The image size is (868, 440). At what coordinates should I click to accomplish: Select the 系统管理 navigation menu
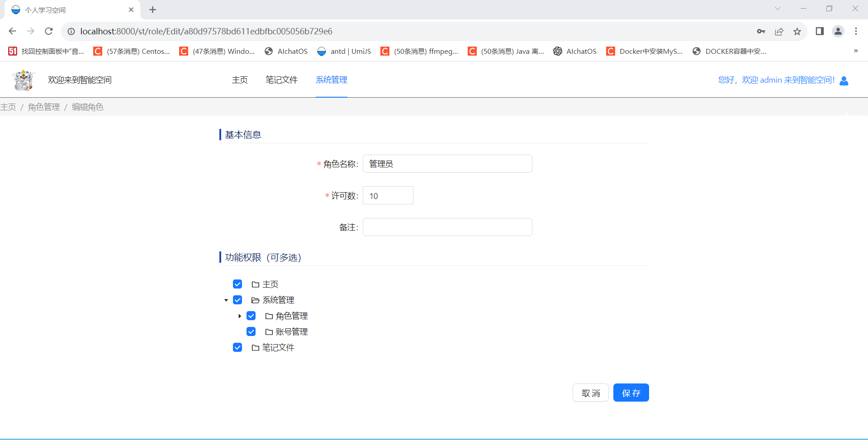332,80
